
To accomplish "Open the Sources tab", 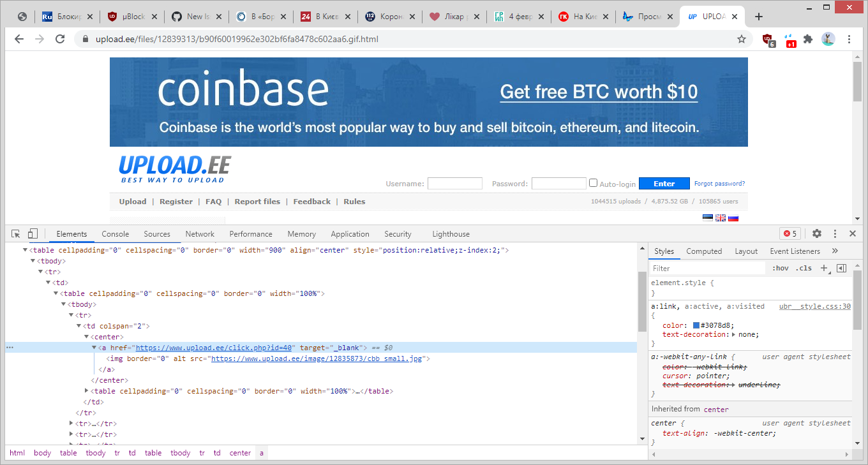I will pyautogui.click(x=157, y=234).
